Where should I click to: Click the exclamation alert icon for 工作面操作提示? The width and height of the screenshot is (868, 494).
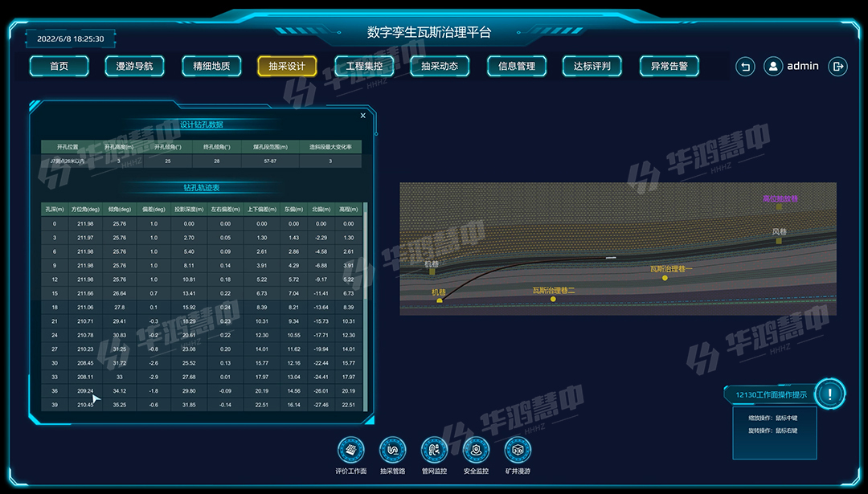point(829,394)
